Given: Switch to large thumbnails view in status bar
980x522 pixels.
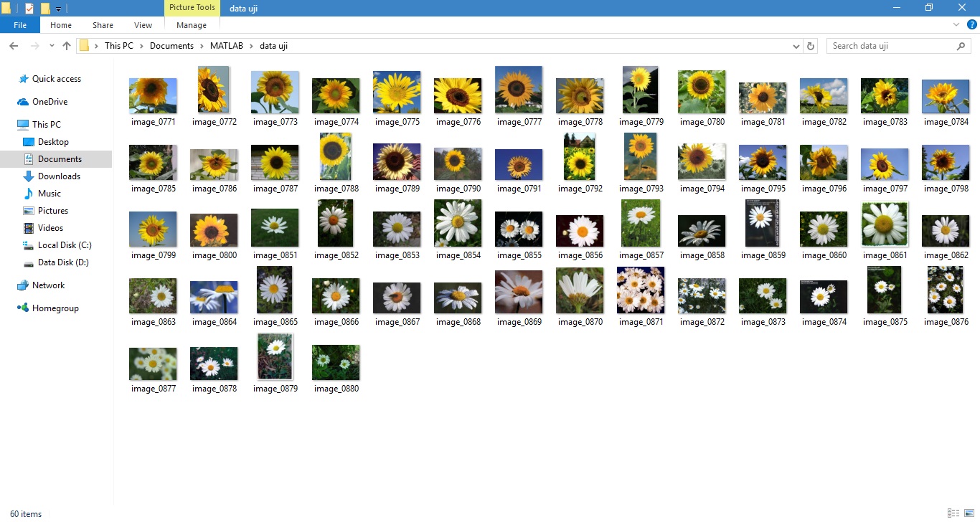Looking at the screenshot, I should [969, 513].
